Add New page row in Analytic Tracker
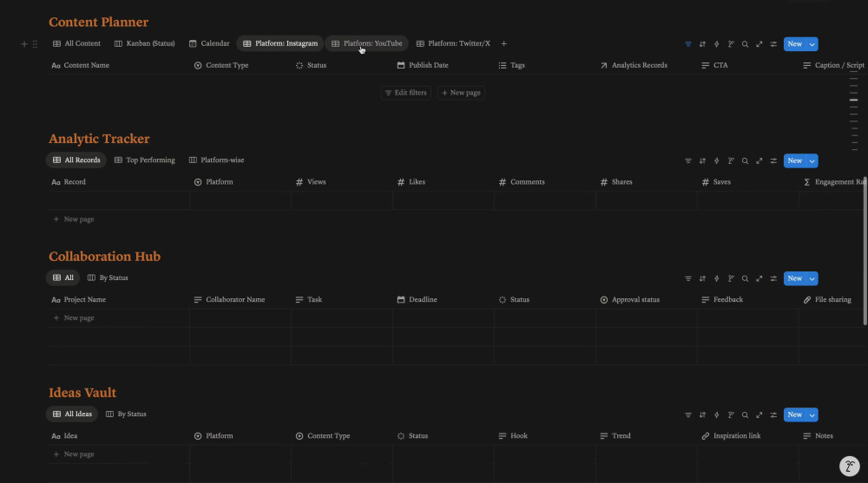This screenshot has width=868, height=483. [x=74, y=219]
